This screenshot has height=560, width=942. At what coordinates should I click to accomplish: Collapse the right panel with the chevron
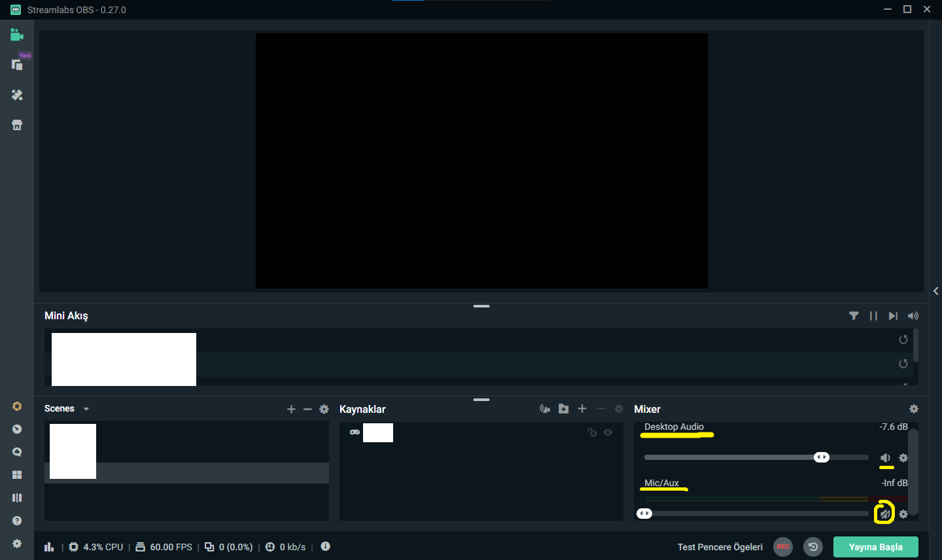(935, 290)
